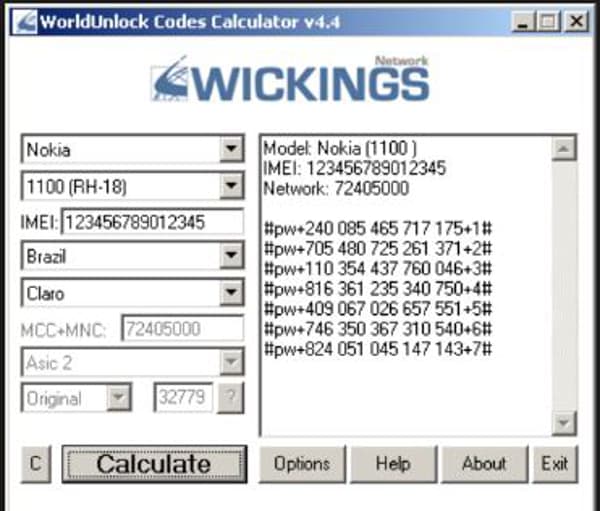
Task: Click the C clear button
Action: (x=36, y=464)
